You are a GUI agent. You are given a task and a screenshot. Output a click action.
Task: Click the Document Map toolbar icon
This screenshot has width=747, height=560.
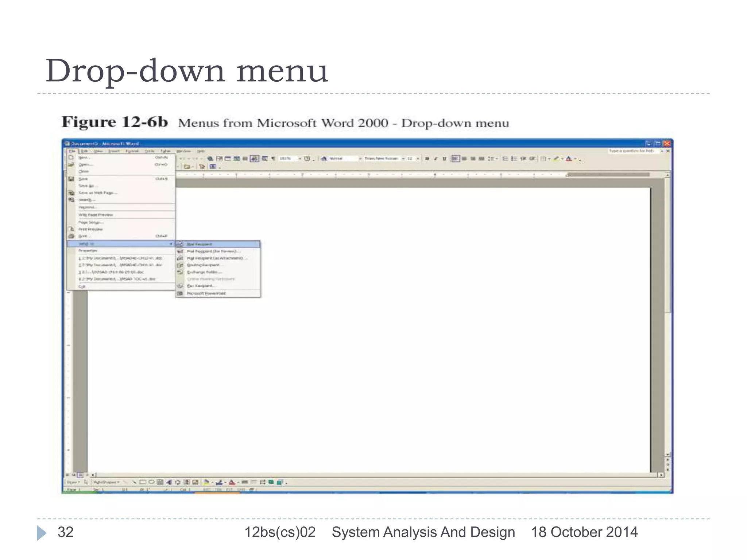coord(264,159)
